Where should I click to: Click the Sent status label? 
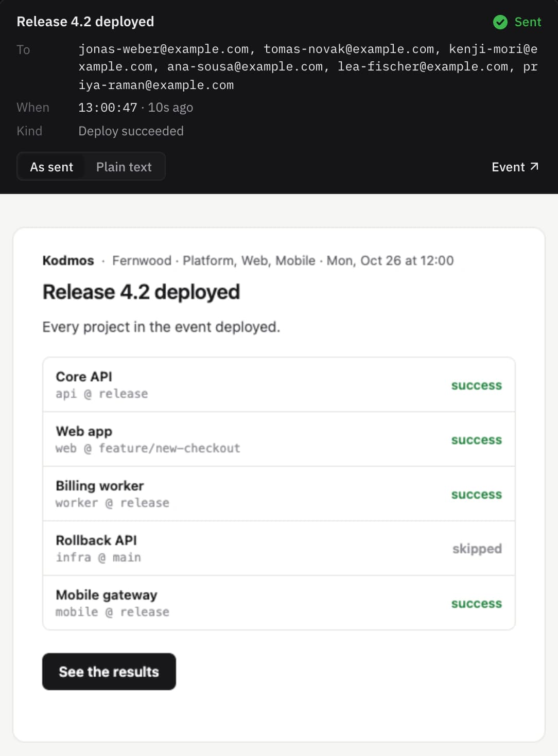(x=528, y=22)
